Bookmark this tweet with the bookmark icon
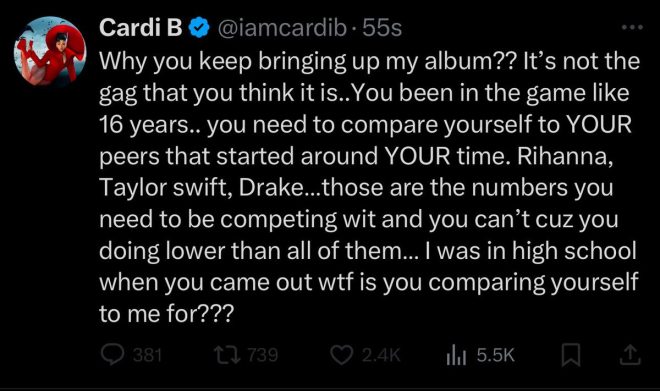 [571, 355]
